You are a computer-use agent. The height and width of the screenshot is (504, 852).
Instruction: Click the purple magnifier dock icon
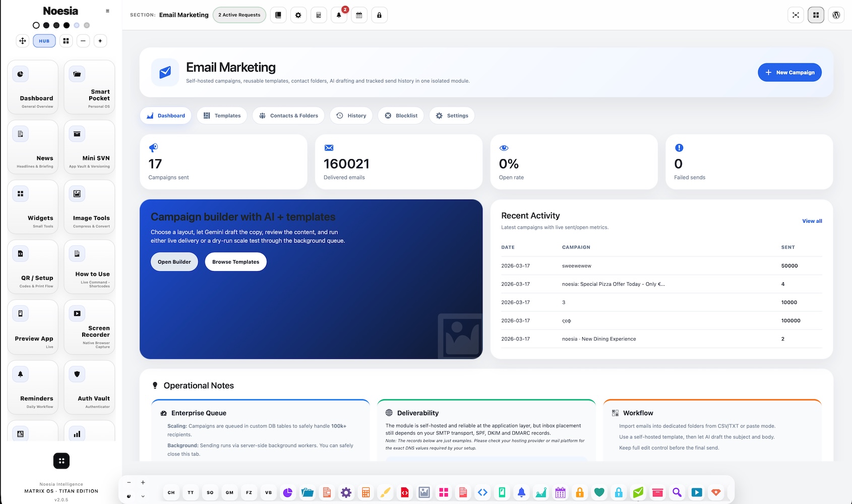677,492
